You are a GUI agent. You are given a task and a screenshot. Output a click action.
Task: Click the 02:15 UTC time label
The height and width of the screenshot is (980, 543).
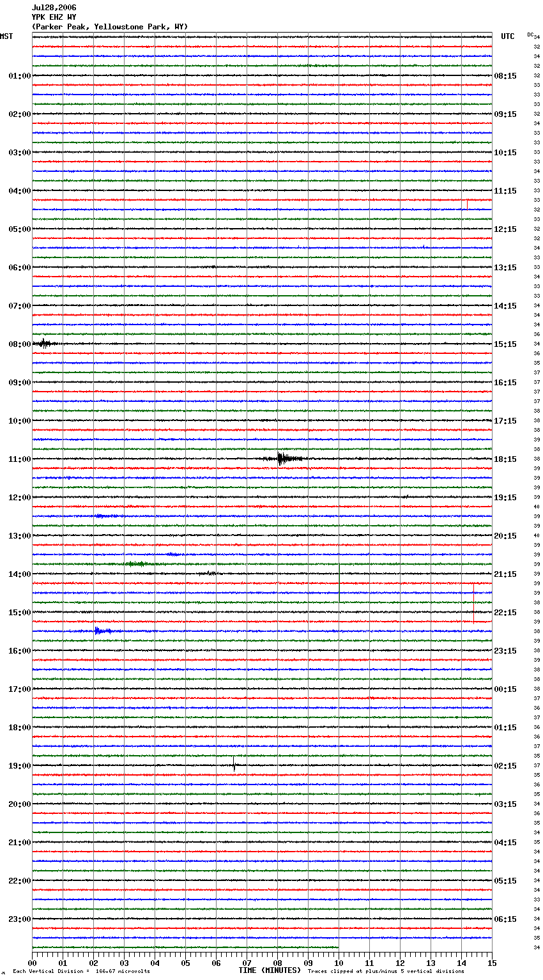pyautogui.click(x=505, y=766)
